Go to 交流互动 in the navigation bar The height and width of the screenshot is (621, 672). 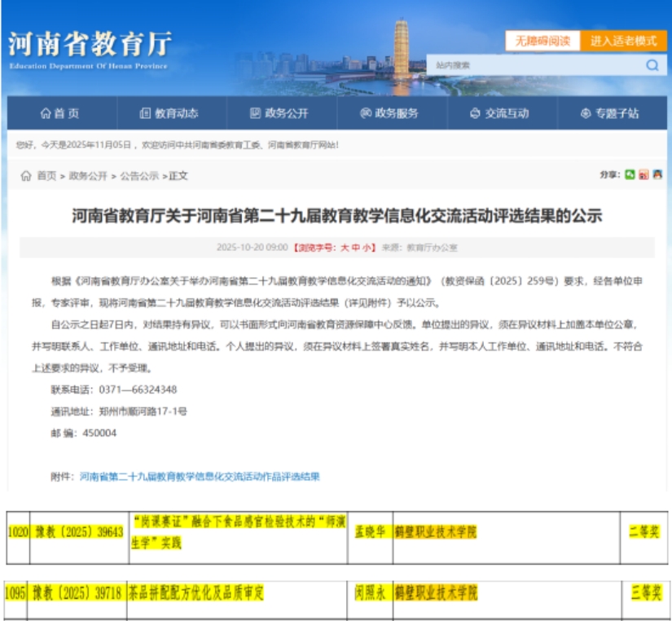tap(499, 113)
